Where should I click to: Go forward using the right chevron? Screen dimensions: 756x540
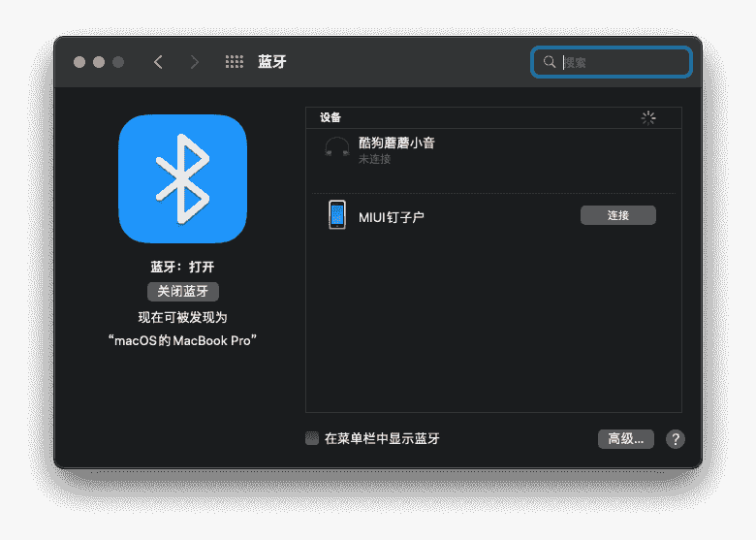[x=194, y=62]
